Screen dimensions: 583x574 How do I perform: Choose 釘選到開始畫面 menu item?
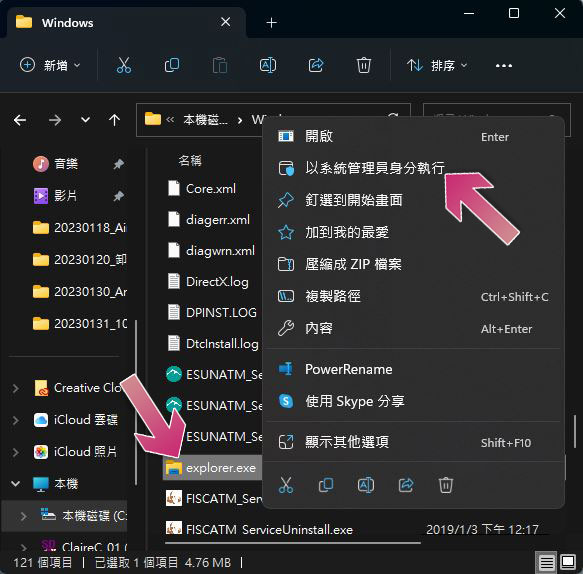click(413, 200)
